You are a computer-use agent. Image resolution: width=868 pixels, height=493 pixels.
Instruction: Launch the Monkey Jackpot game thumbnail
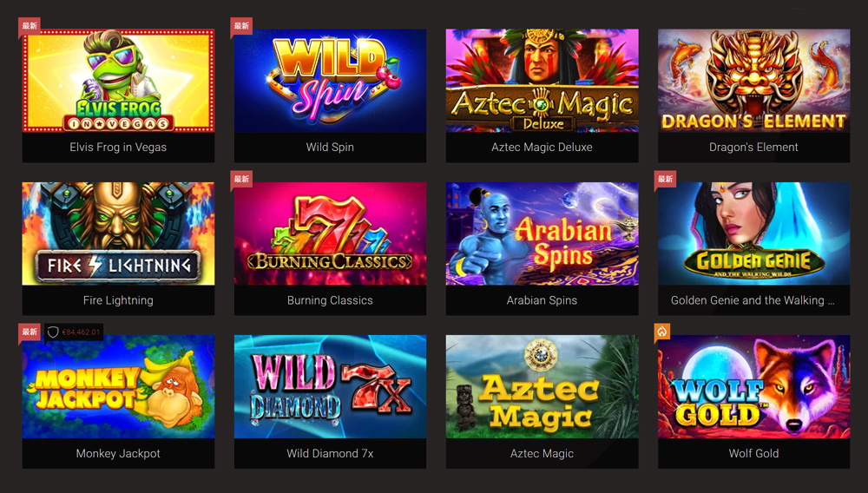[118, 387]
